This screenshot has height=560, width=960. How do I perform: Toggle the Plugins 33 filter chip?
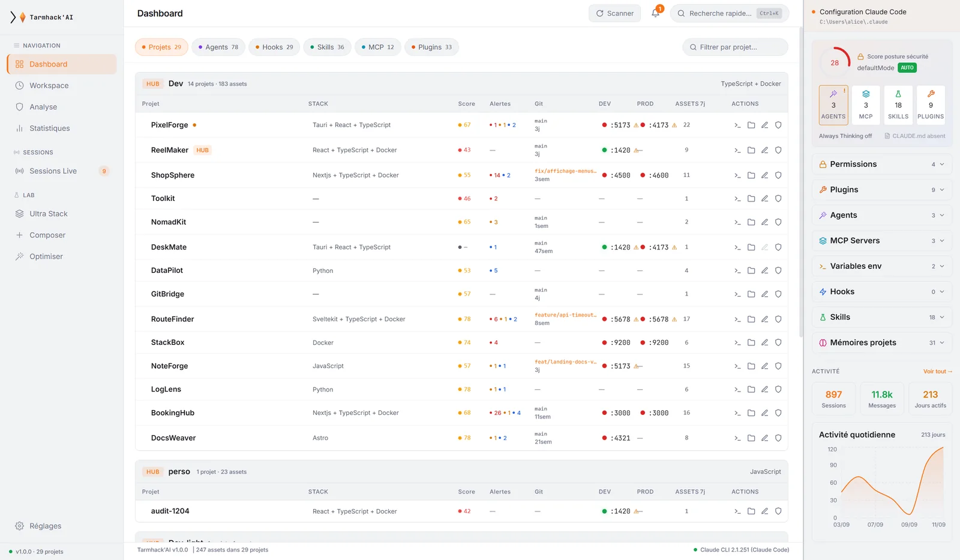pyautogui.click(x=432, y=47)
